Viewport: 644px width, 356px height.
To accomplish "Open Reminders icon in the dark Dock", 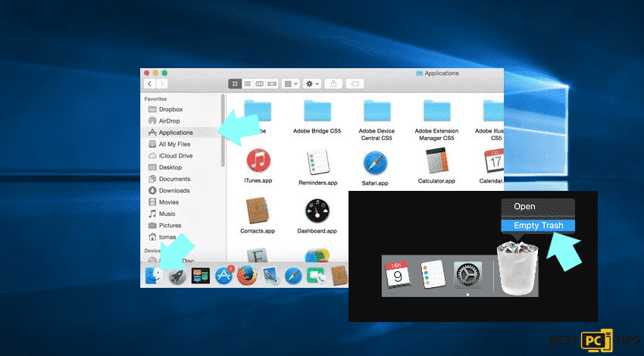I will pyautogui.click(x=433, y=274).
